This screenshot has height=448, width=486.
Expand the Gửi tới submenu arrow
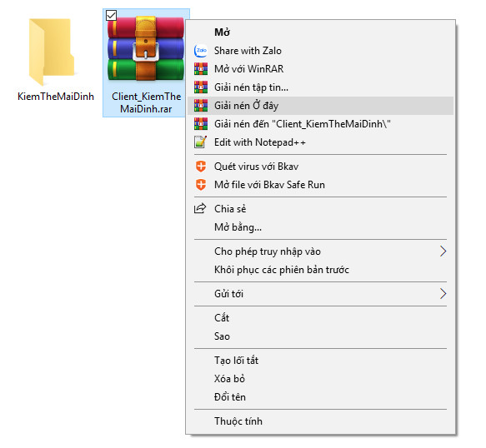click(x=443, y=293)
